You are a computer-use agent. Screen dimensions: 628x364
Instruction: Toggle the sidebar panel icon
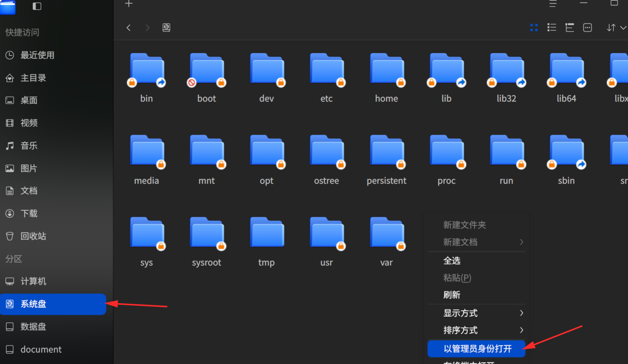pos(37,6)
